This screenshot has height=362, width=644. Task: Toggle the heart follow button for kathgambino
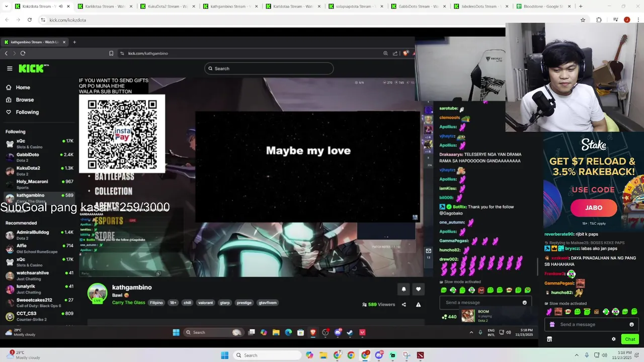click(418, 289)
